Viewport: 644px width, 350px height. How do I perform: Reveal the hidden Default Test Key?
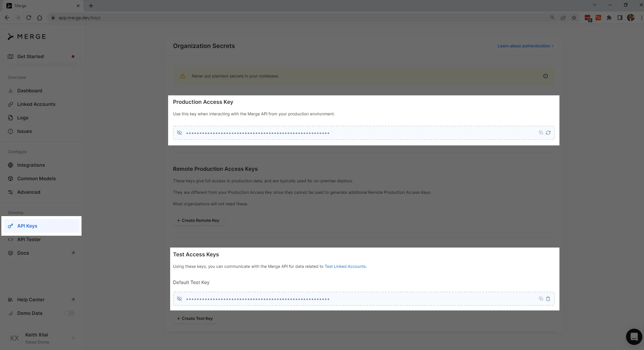pos(180,299)
